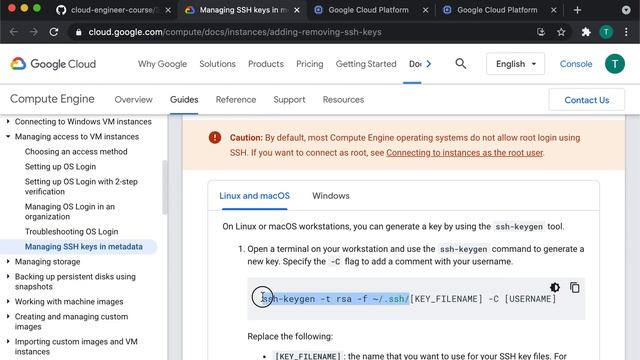Click the sidebar scrollbar thumb
This screenshot has width=640, height=360.
pos(165,187)
